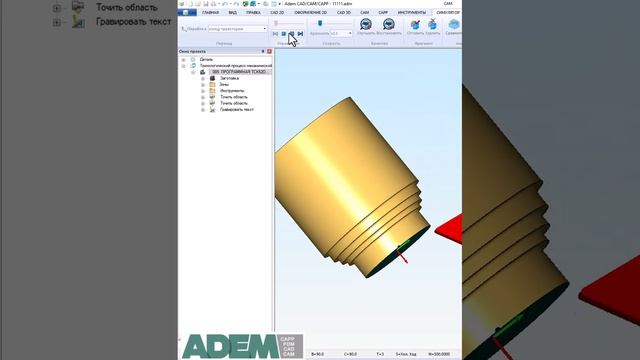
Task: Click the red cutting tool in viewport
Action: point(451,229)
